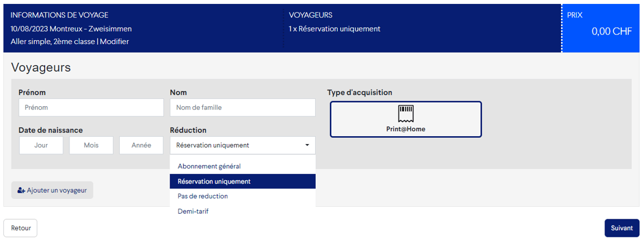Focus the Mois birth date field
644x243 pixels.
pos(91,145)
